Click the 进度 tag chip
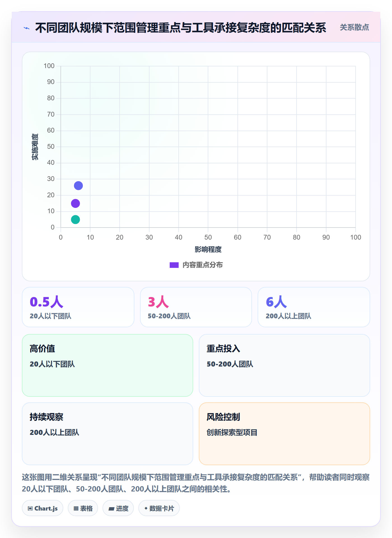392x538 pixels. coord(118,508)
